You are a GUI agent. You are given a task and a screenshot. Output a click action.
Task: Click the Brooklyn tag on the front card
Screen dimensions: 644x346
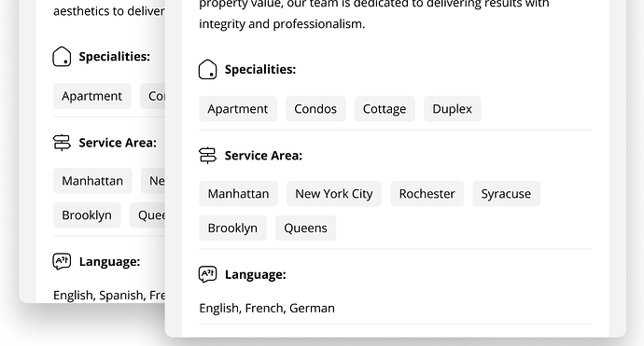point(233,228)
